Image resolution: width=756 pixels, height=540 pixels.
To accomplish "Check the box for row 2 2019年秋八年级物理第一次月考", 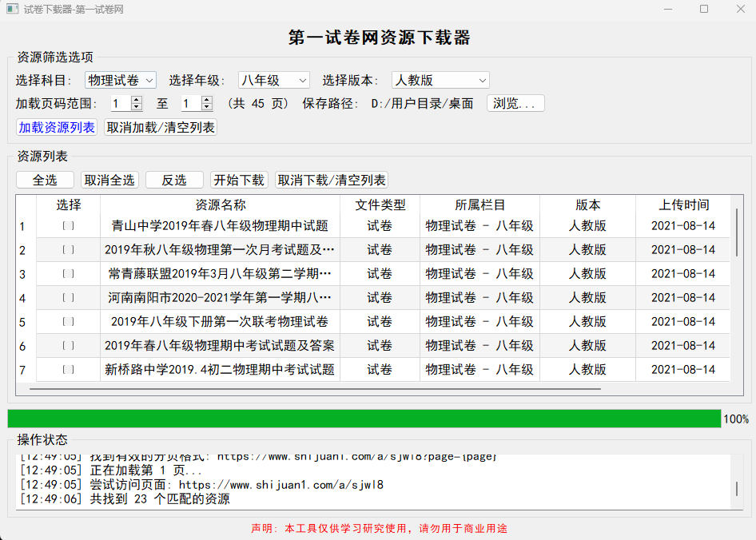I will pos(69,250).
